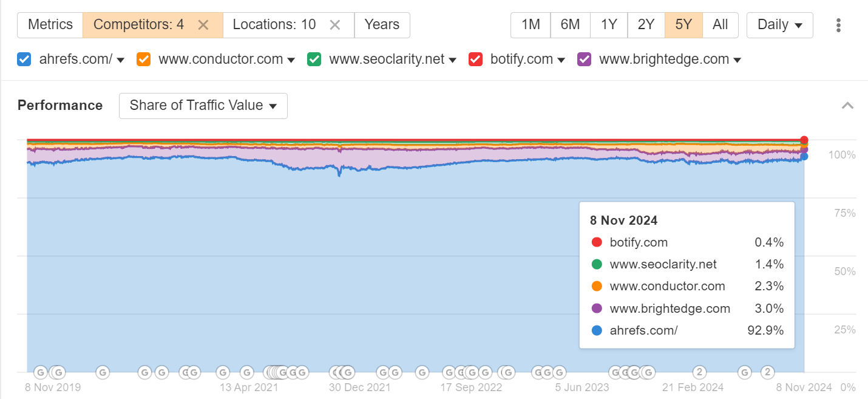Click the red botify.com endpoint dot on chart
Image resolution: width=868 pixels, height=399 pixels.
(x=804, y=138)
